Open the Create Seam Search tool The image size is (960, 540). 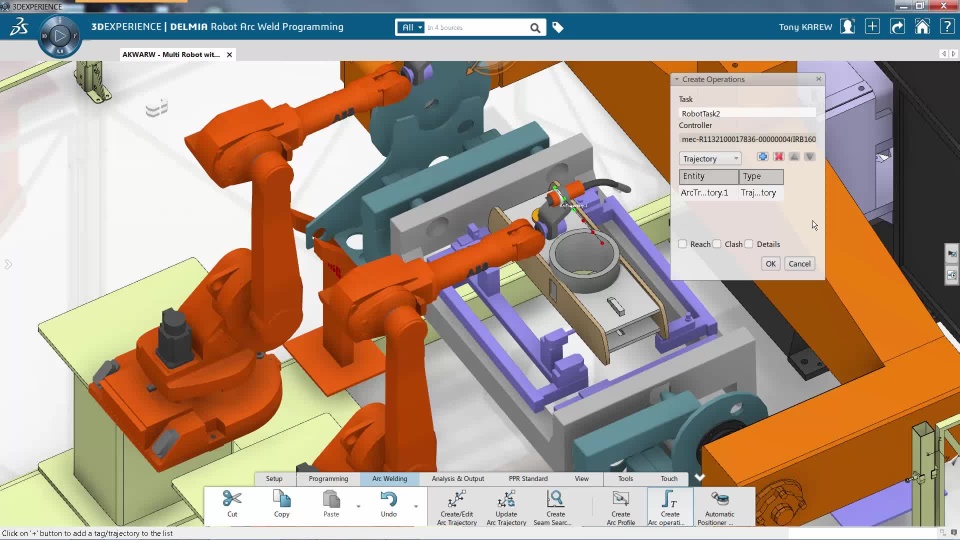click(x=555, y=500)
